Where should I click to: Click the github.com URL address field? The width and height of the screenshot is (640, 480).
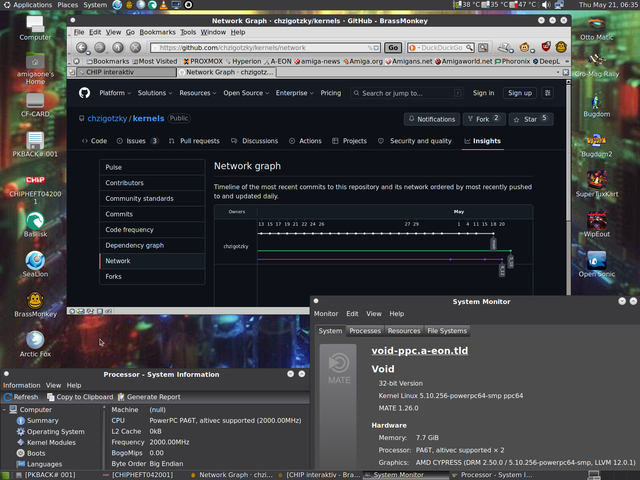click(265, 48)
